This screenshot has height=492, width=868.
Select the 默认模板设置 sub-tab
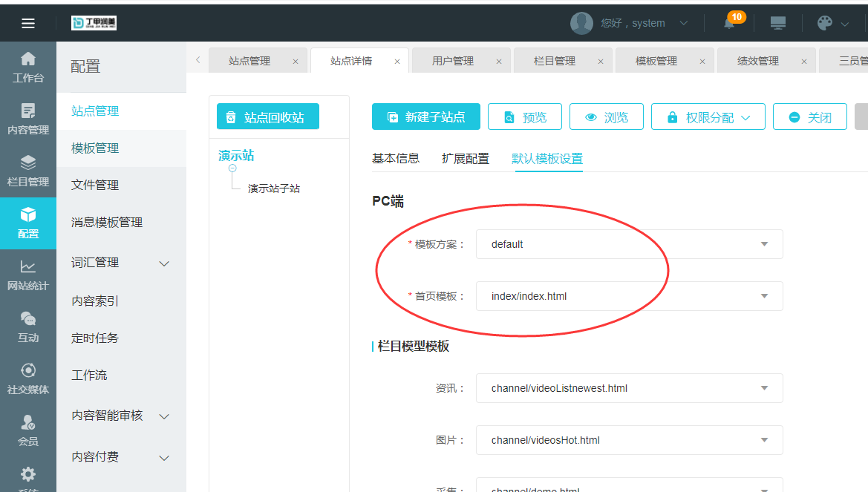[547, 159]
